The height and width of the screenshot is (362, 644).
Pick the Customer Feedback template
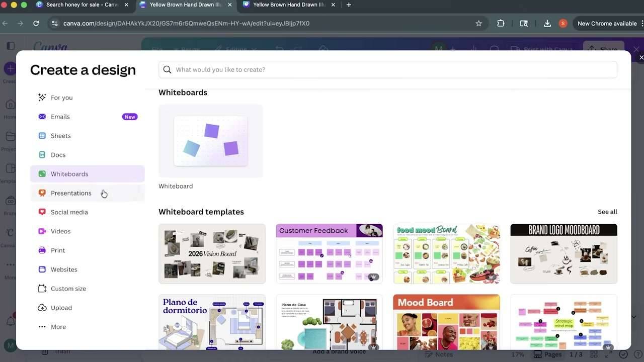click(x=329, y=253)
